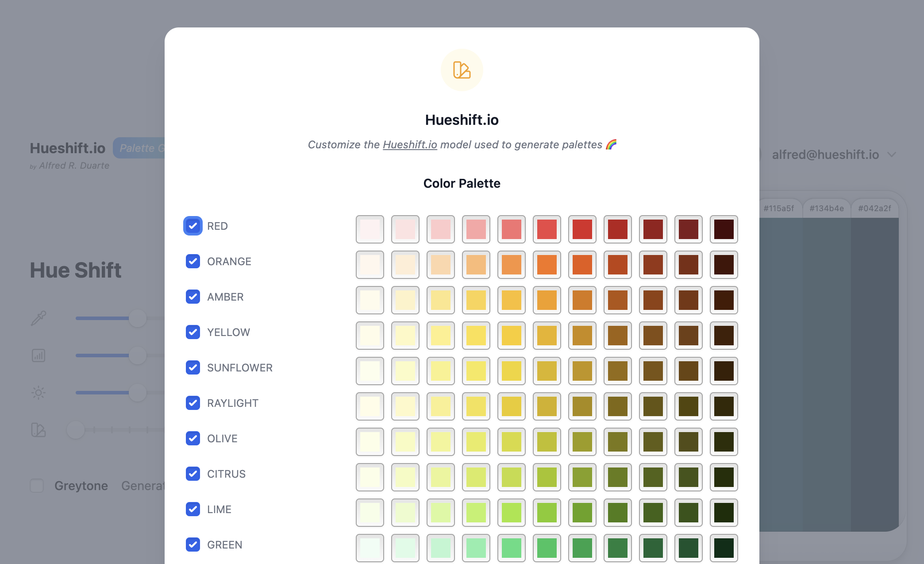Open the #115a5f color tab
This screenshot has height=564, width=924.
tap(779, 208)
